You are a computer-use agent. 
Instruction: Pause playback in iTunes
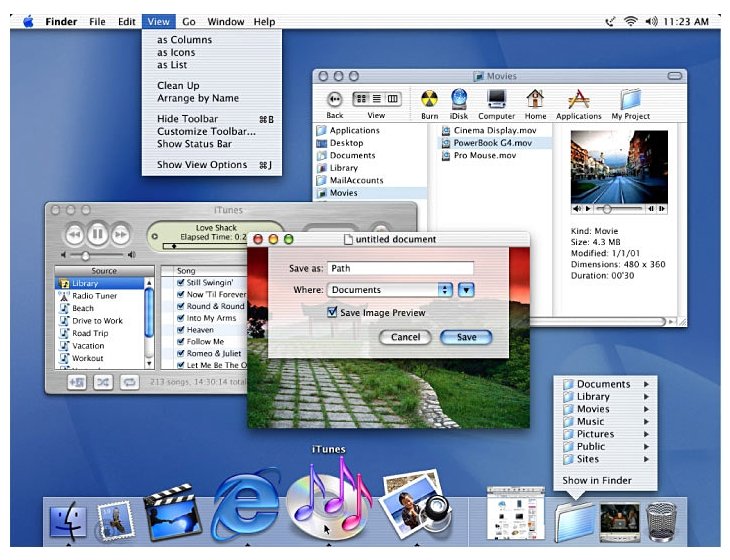[97, 234]
